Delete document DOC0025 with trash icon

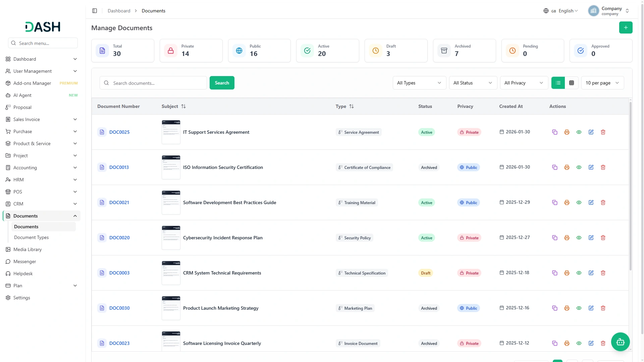click(x=603, y=132)
